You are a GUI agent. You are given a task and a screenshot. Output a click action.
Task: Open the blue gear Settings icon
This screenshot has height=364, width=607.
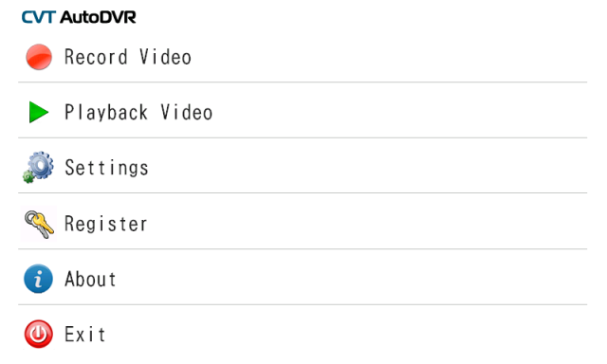coord(38,167)
